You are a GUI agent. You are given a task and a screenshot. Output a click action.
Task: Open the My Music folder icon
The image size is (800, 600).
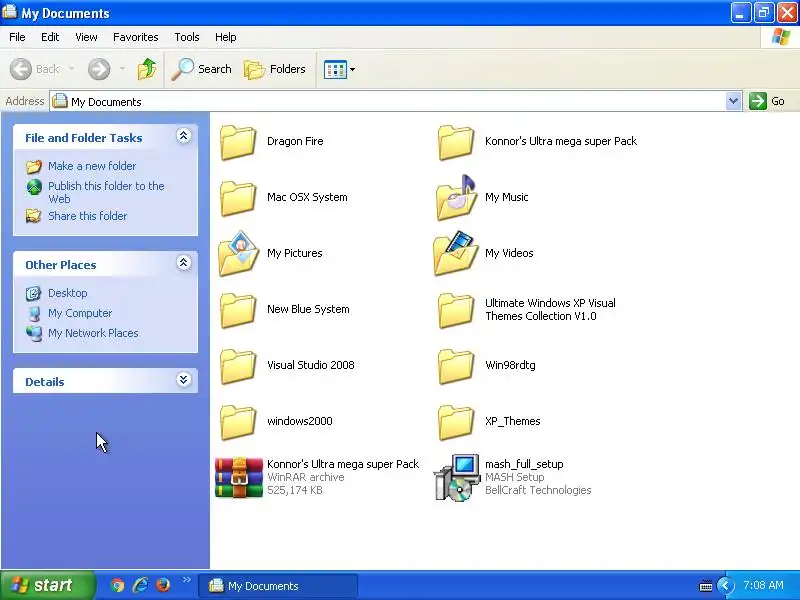pos(456,197)
